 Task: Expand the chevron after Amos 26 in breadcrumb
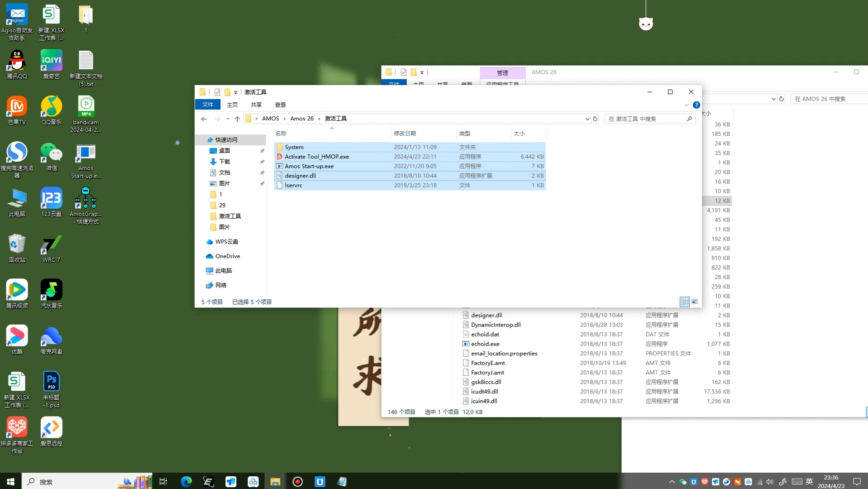pos(319,119)
